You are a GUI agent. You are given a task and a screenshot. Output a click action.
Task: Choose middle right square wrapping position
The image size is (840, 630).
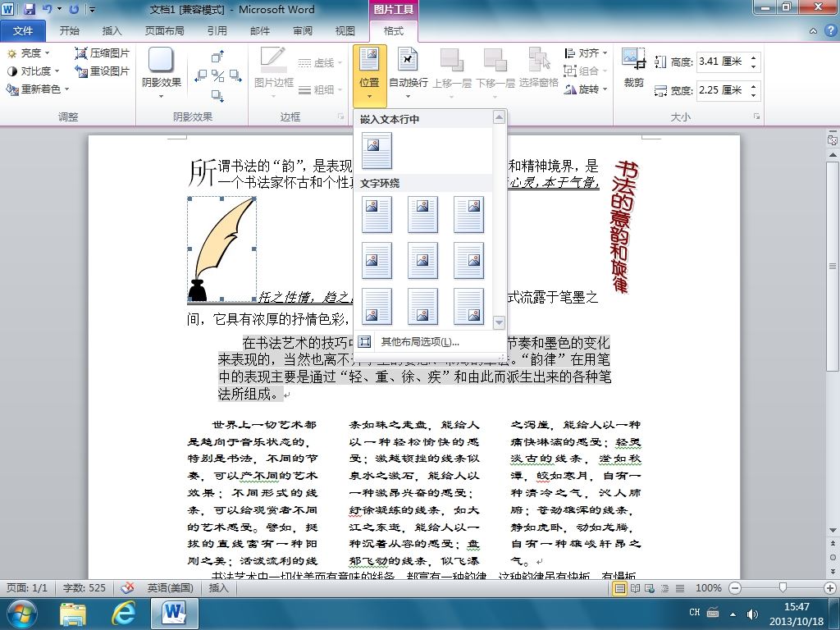pos(468,260)
